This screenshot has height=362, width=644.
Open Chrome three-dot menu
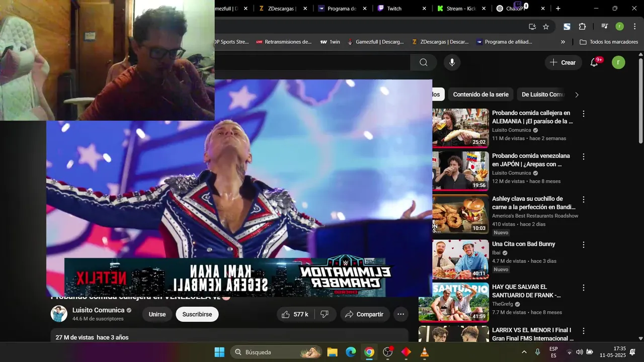(634, 27)
